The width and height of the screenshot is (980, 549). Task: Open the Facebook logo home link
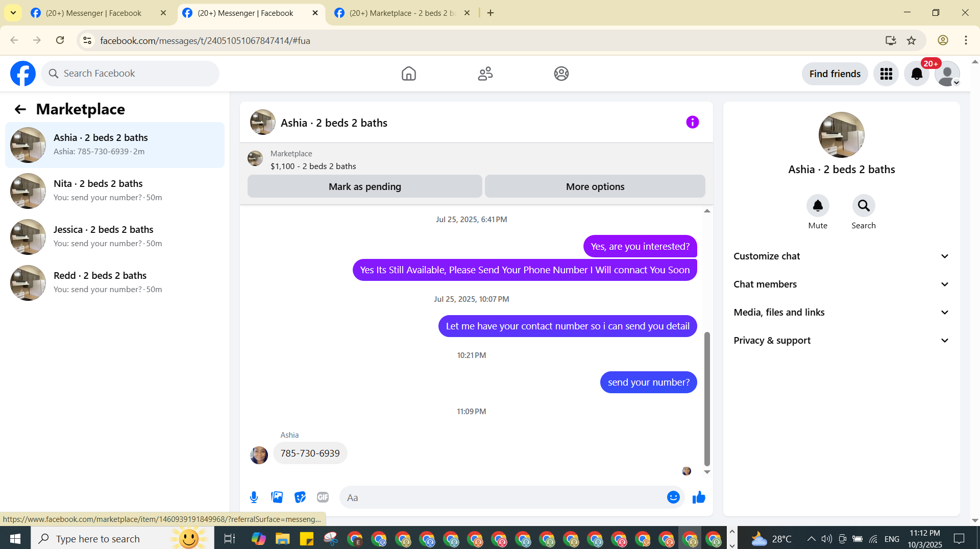tap(23, 74)
